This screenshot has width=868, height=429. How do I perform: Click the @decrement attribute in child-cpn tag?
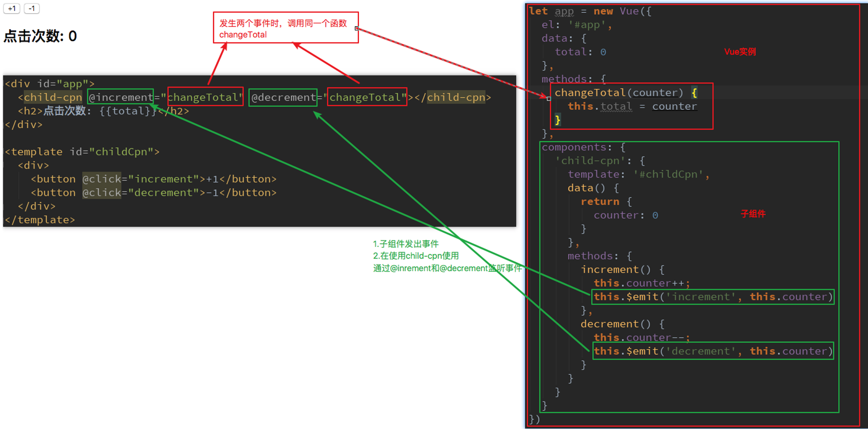283,97
